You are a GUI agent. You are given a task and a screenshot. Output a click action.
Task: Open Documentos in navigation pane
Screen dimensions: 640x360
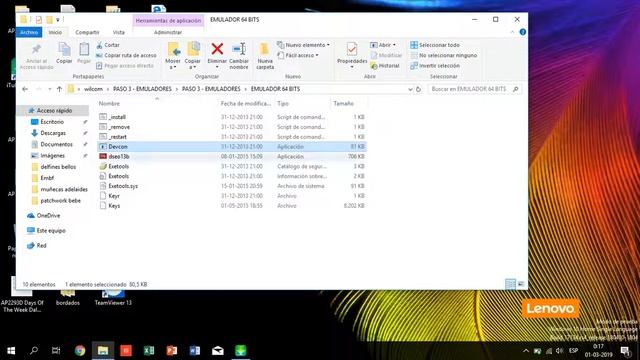(56, 144)
